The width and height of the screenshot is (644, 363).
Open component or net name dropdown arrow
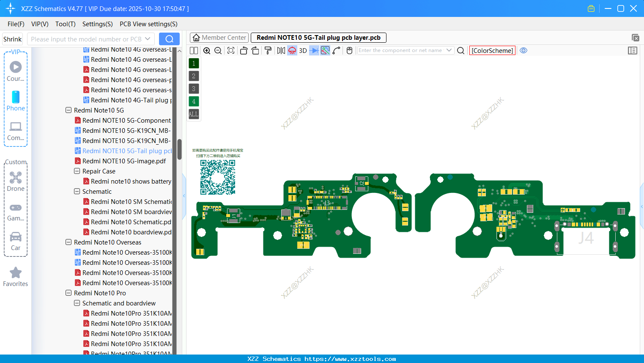tap(449, 50)
